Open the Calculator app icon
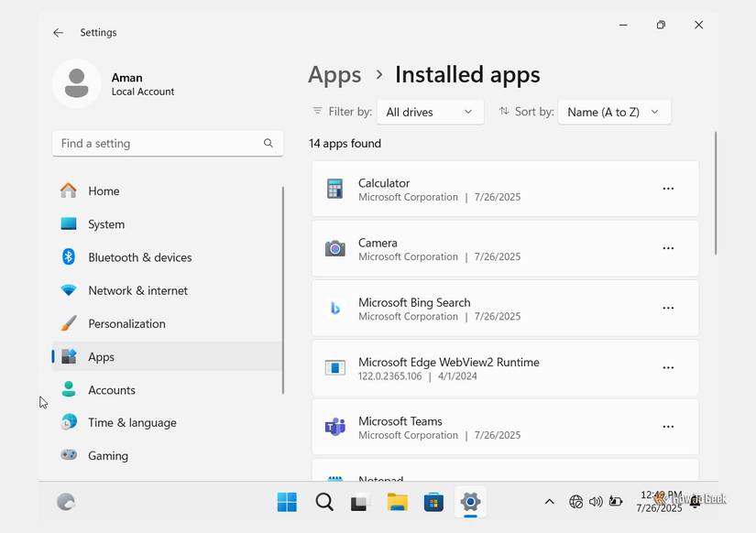The width and height of the screenshot is (756, 533). pos(334,189)
